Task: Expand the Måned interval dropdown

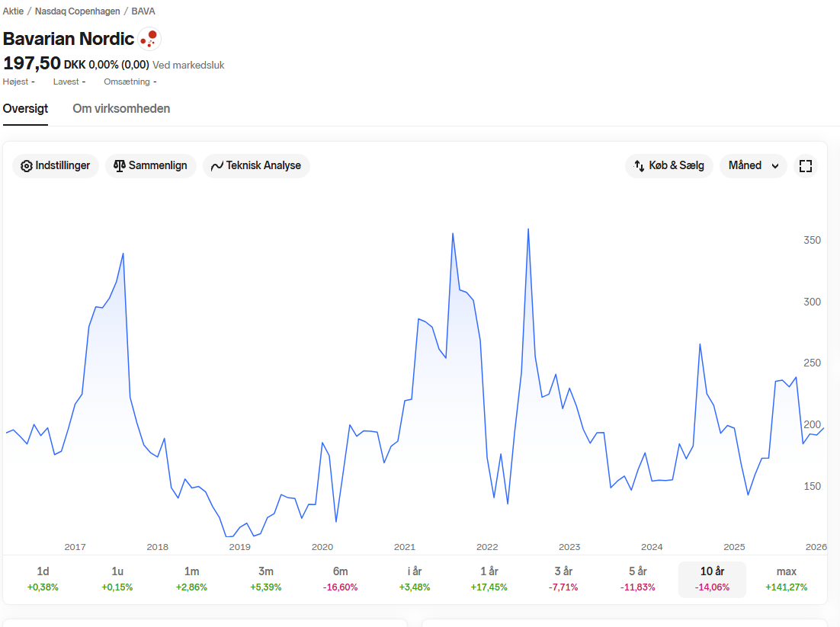Action: click(753, 166)
